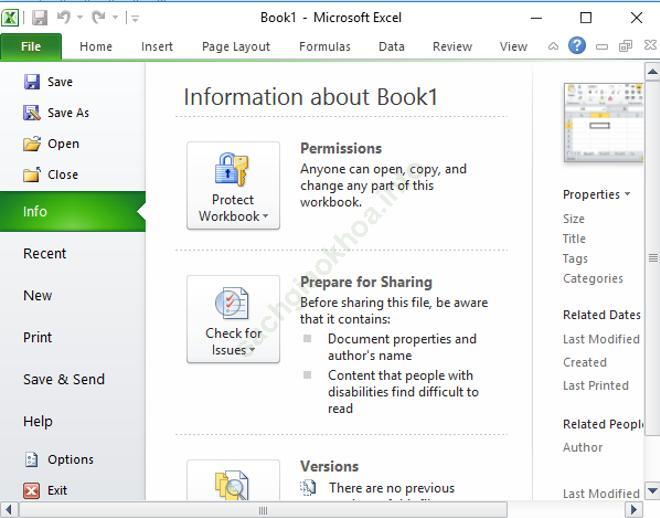The height and width of the screenshot is (518, 660).
Task: Click the Options sheet icon in sidebar
Action: tap(32, 460)
